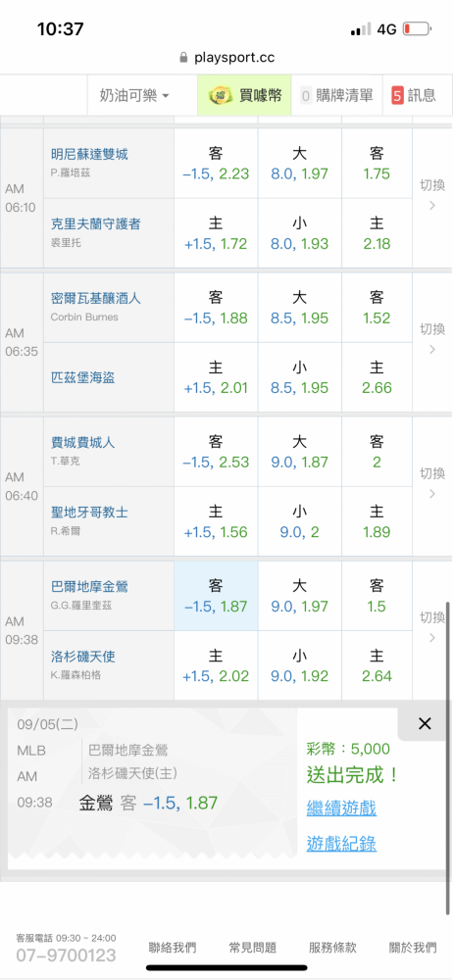Select 主 +1.5, 2.02 for 洛杉磯天使

click(216, 665)
